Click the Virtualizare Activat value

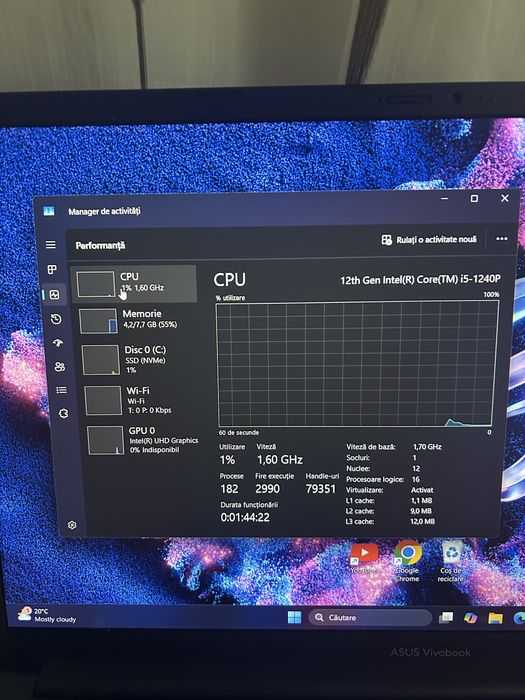coord(422,490)
